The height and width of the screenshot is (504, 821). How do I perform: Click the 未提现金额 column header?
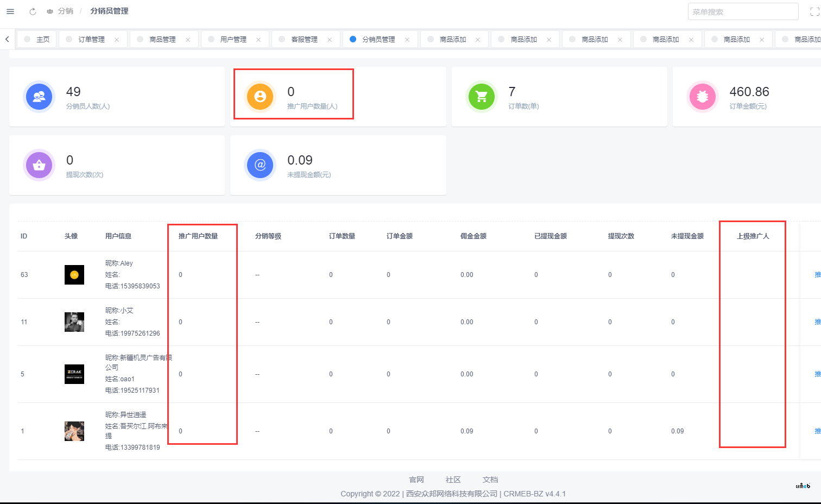tap(687, 236)
